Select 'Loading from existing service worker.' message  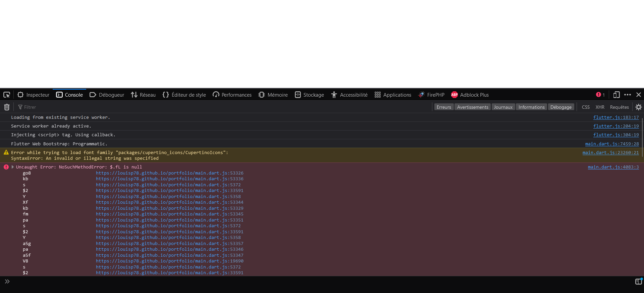tap(61, 117)
